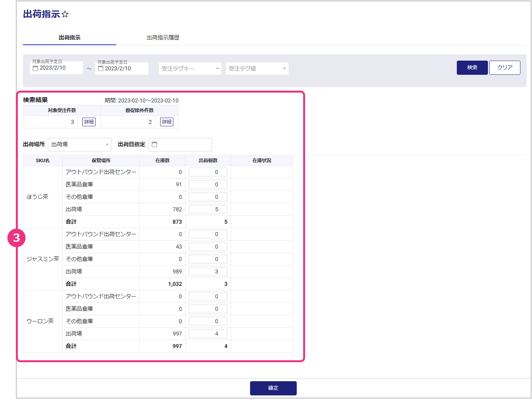Click the クリア button

click(505, 67)
